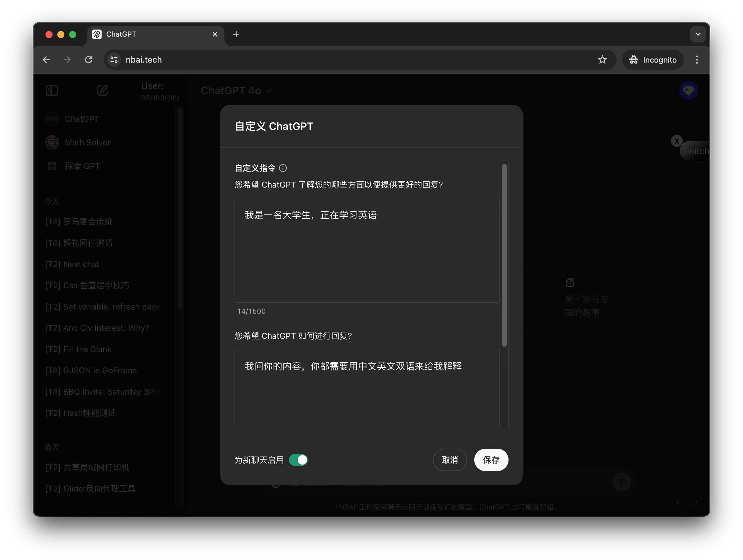Click the 探索 GPT grid icon
Viewport: 743px width, 560px height.
tap(52, 166)
